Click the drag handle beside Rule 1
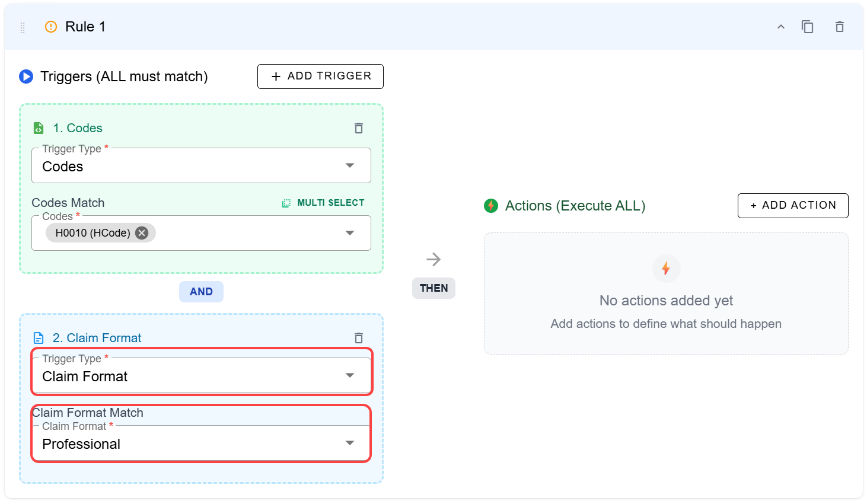 (23, 27)
